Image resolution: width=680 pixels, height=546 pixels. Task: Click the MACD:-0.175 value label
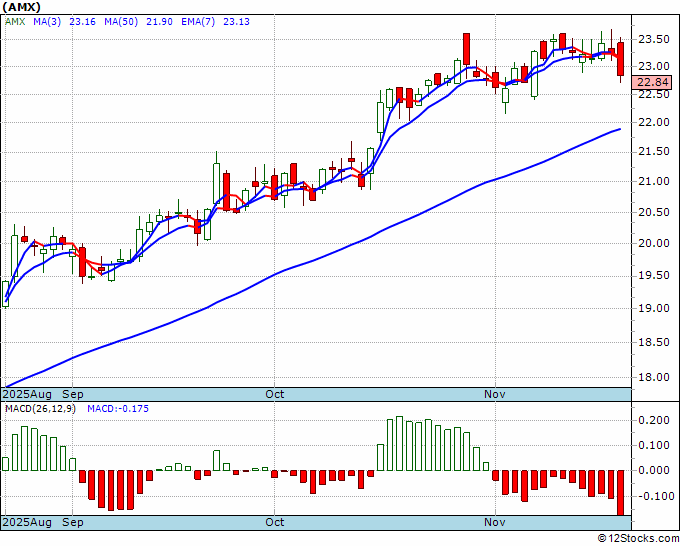(x=118, y=409)
